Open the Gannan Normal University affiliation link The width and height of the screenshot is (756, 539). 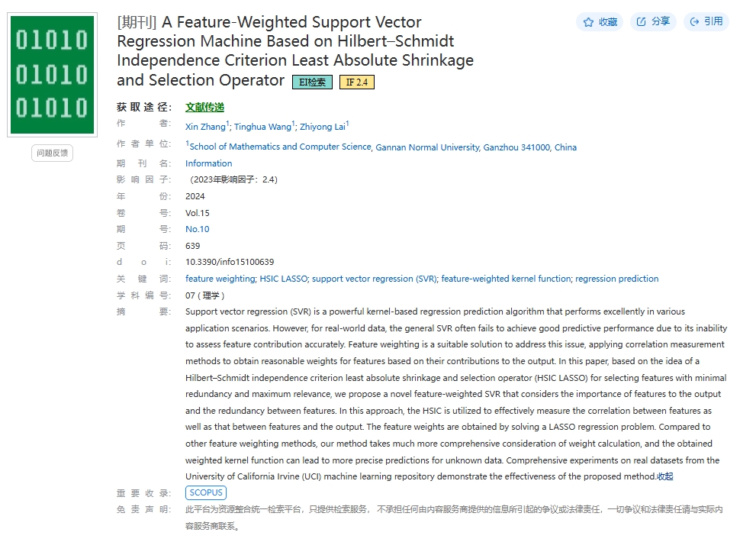[x=428, y=147]
